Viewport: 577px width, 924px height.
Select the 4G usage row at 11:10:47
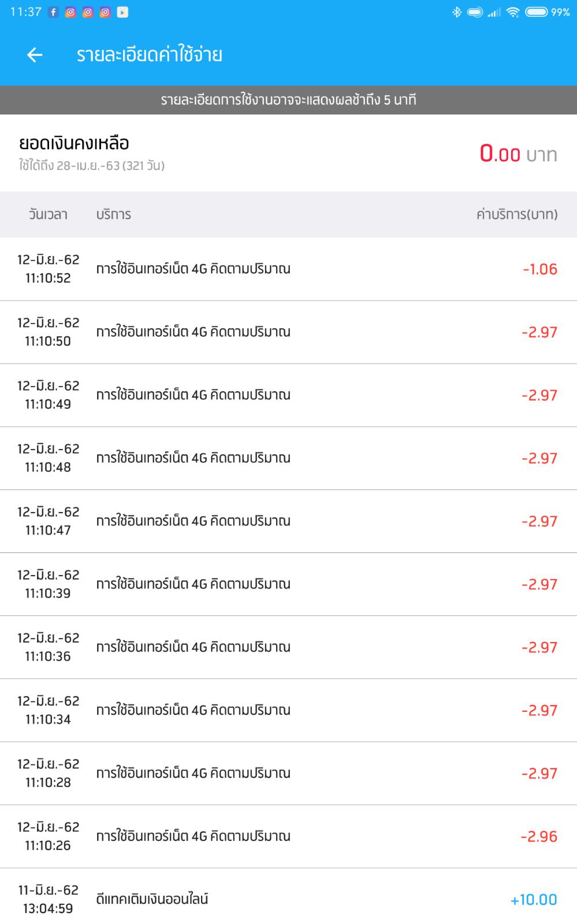pyautogui.click(x=288, y=521)
